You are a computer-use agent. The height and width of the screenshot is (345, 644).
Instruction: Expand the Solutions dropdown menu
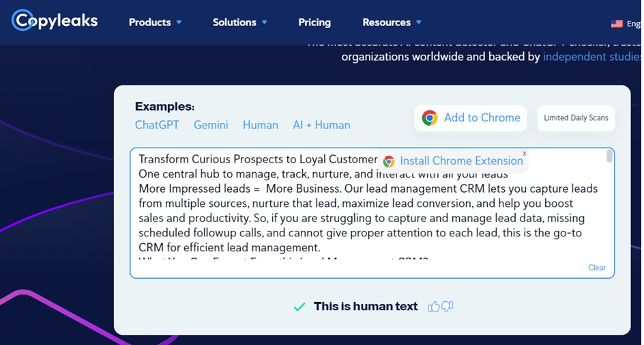coord(239,23)
